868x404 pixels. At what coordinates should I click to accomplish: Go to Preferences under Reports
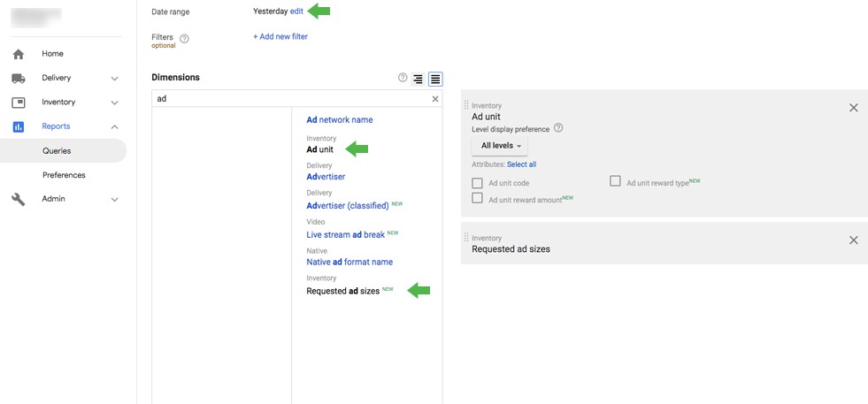tap(64, 175)
